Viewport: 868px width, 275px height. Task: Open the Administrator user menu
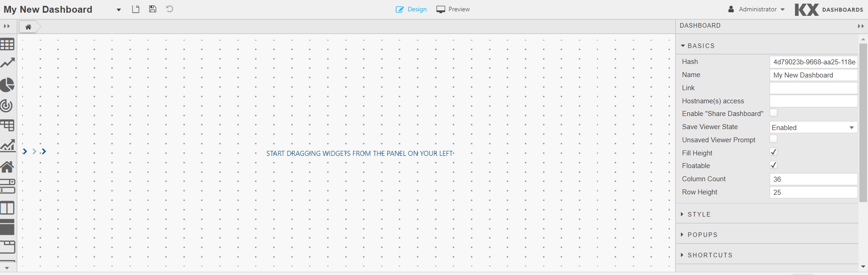coord(756,9)
